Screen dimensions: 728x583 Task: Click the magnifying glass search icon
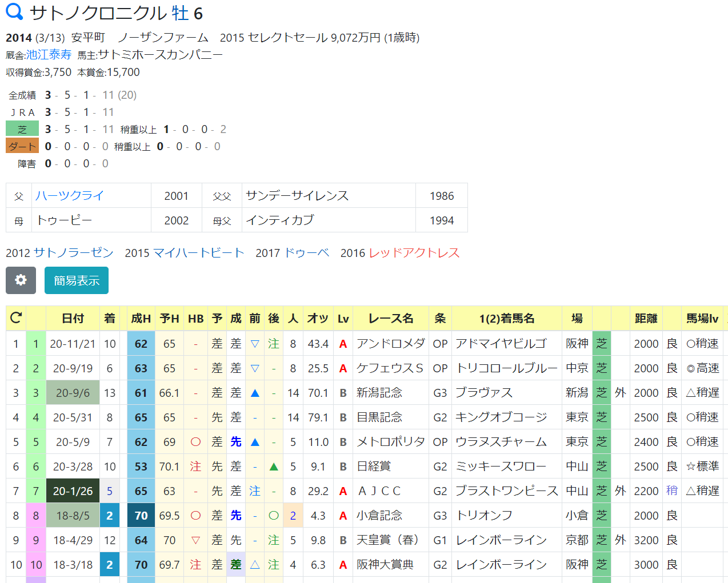coord(14,12)
